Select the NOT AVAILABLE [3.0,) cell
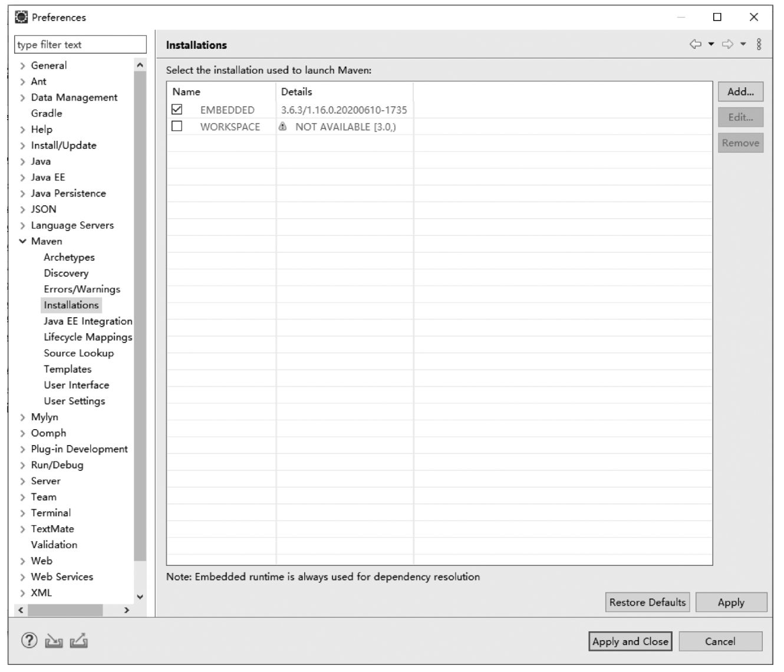 345,127
